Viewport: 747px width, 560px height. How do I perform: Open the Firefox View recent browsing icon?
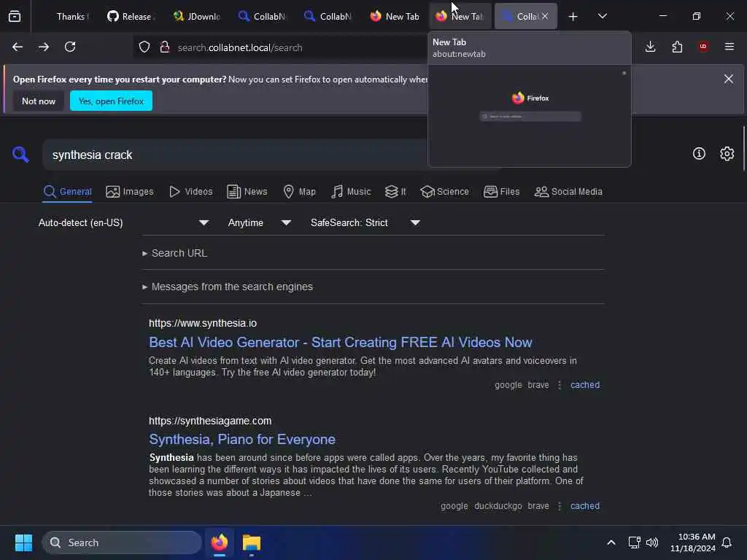pyautogui.click(x=15, y=16)
